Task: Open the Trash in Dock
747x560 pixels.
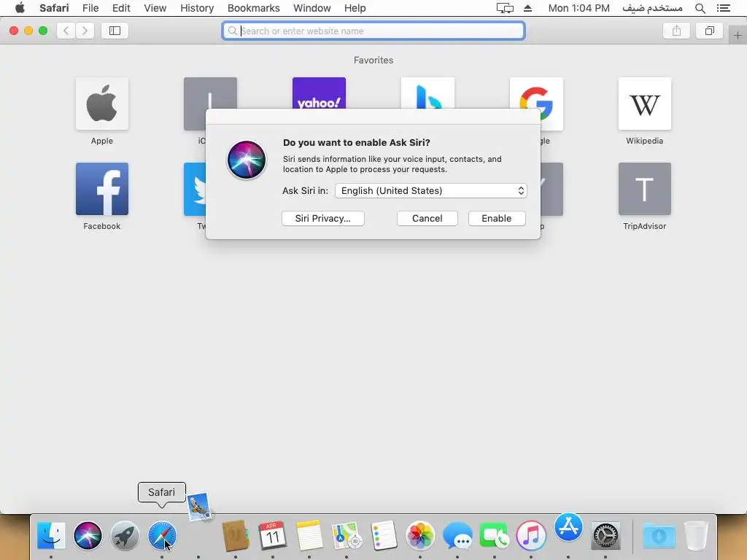Action: pos(696,535)
